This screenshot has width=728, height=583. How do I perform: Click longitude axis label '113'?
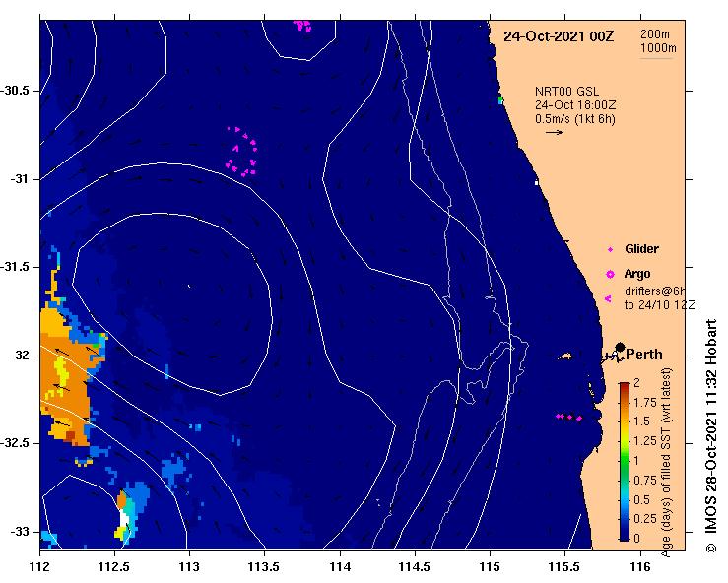click(189, 567)
